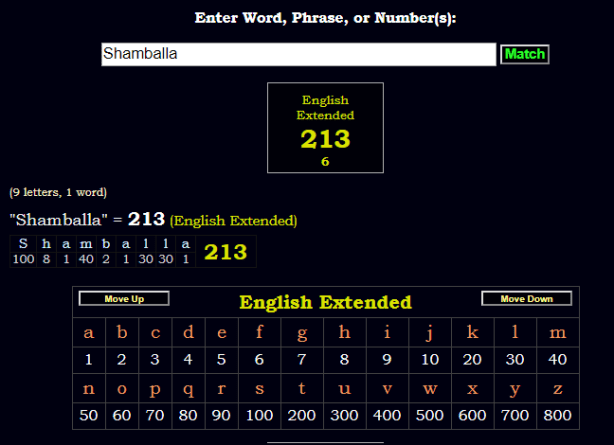The height and width of the screenshot is (445, 614).
Task: Click the Move Down button
Action: tap(526, 299)
